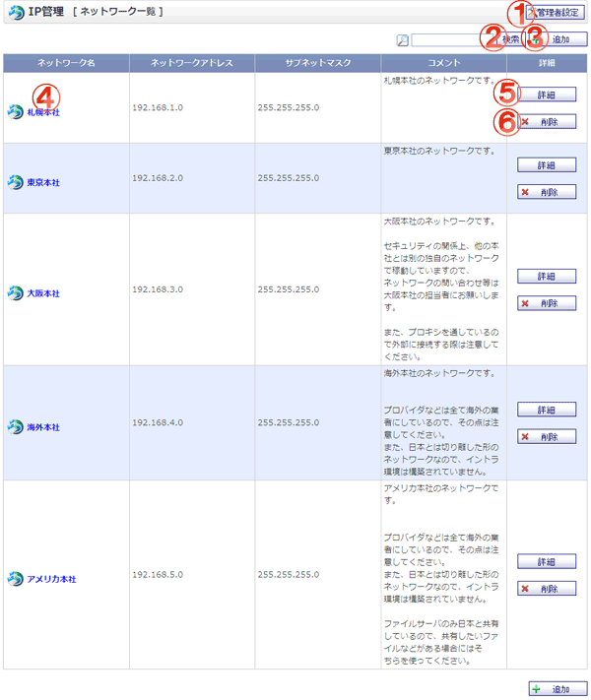The height and width of the screenshot is (700, 591).
Task: Click the IP管理 [ネットワーク一覧] page title
Action: click(x=96, y=12)
